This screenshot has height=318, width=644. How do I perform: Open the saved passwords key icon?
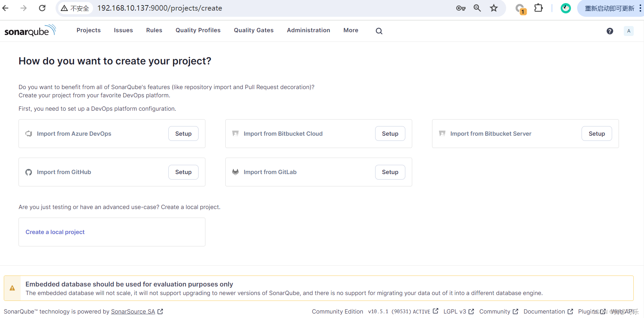coord(461,8)
